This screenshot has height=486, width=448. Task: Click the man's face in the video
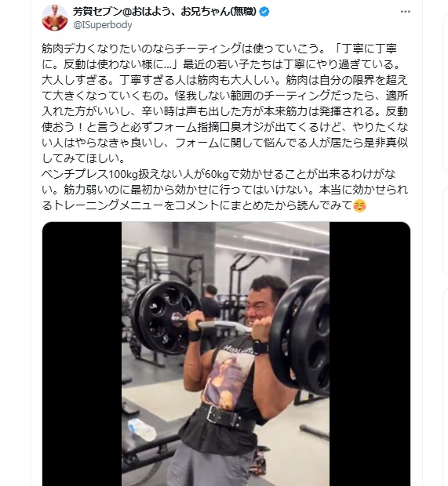260,306
